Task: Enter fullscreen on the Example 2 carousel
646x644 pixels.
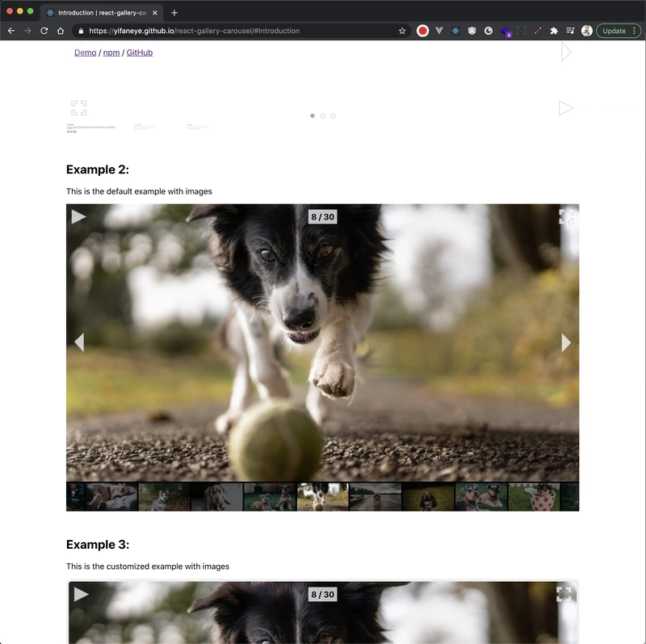Action: (x=567, y=216)
